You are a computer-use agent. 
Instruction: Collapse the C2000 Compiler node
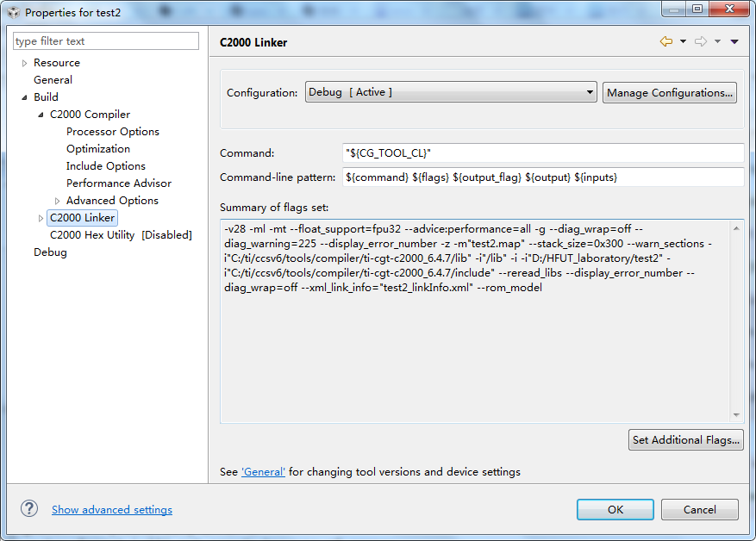tap(41, 115)
